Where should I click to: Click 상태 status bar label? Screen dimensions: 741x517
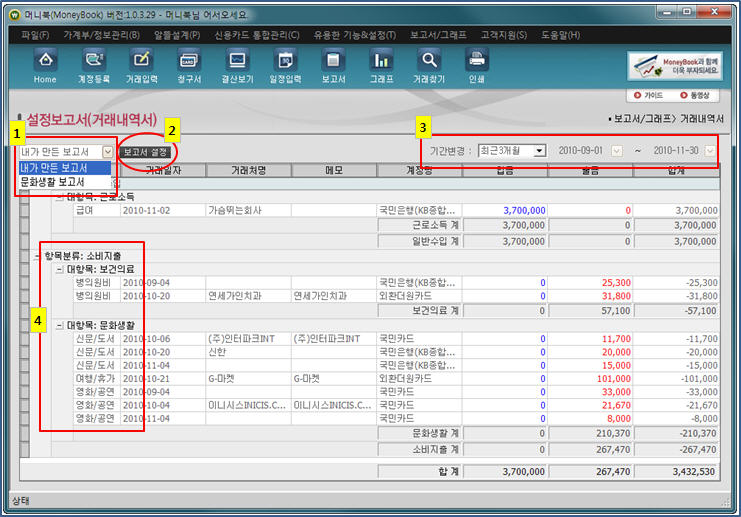tap(20, 501)
